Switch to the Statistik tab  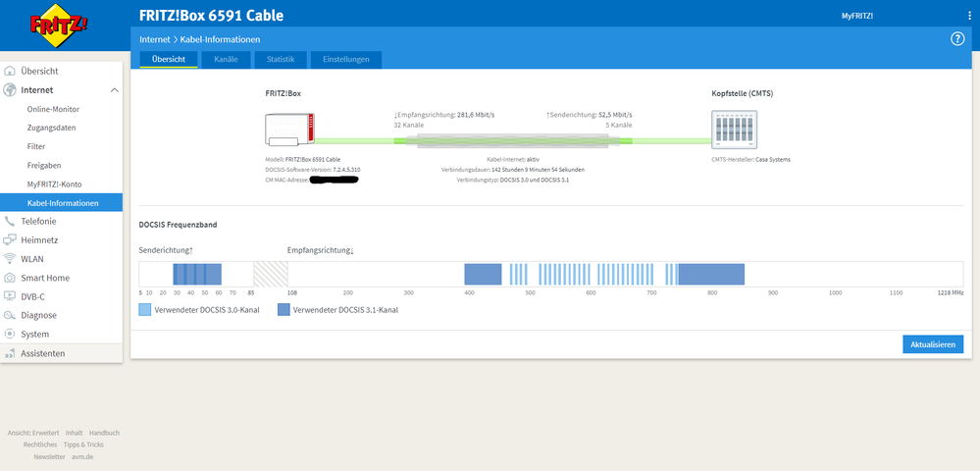pyautogui.click(x=280, y=60)
